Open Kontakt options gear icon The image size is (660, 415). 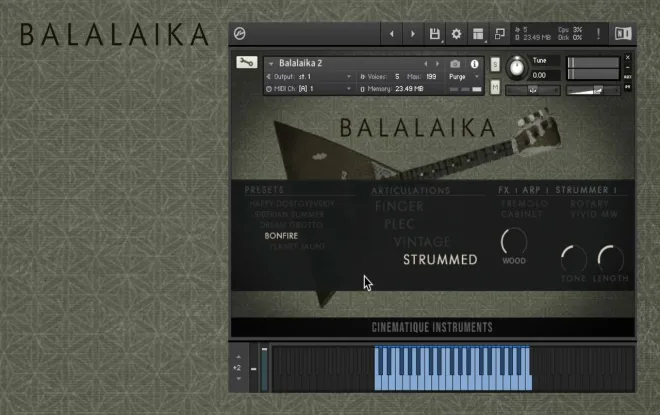click(456, 34)
